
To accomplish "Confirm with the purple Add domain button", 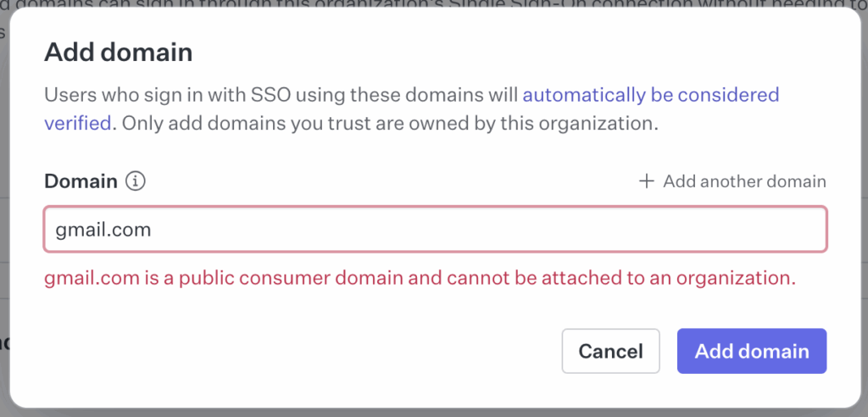I will [752, 351].
